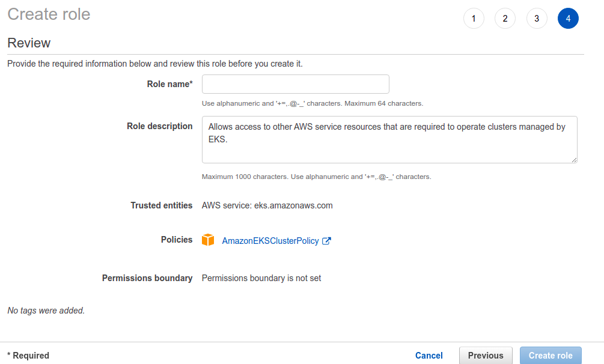Click the Role name label
The height and width of the screenshot is (364, 604).
169,84
